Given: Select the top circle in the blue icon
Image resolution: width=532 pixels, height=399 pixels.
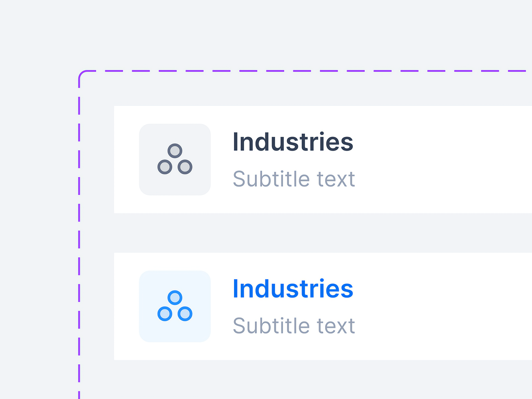Looking at the screenshot, I should 174,297.
